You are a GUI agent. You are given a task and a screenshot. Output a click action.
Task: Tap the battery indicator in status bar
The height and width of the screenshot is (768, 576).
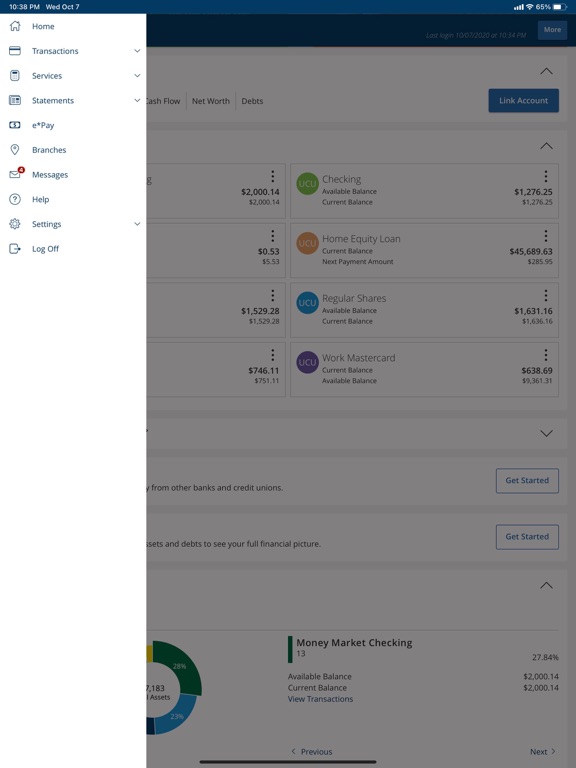560,7
